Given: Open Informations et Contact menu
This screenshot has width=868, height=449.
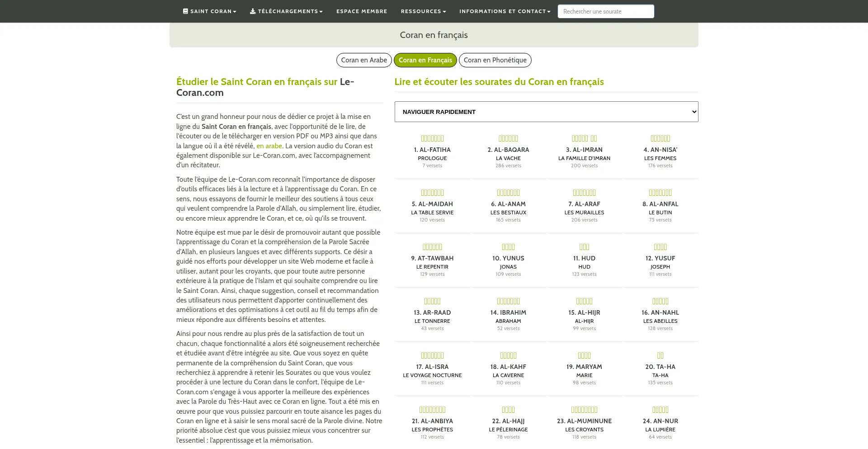Looking at the screenshot, I should tap(505, 11).
